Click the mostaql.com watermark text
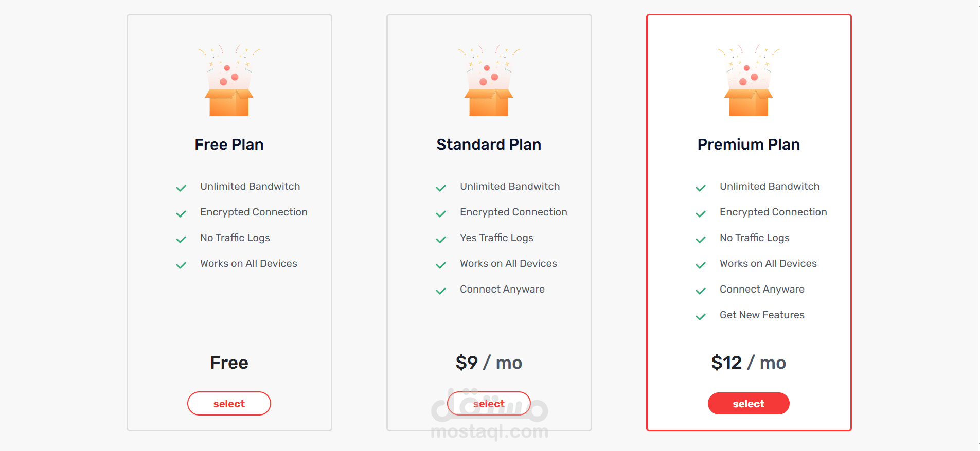This screenshot has height=451, width=980. coord(489,431)
